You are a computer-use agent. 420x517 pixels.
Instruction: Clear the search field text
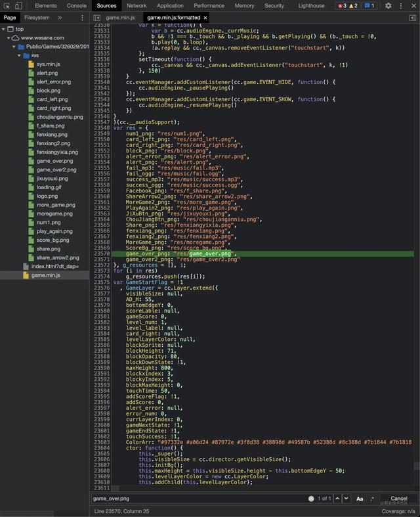click(311, 499)
